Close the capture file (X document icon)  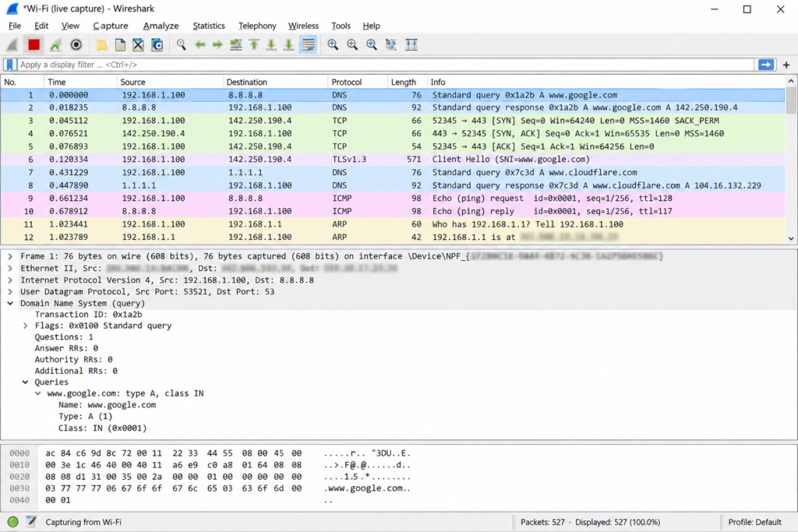pos(139,44)
